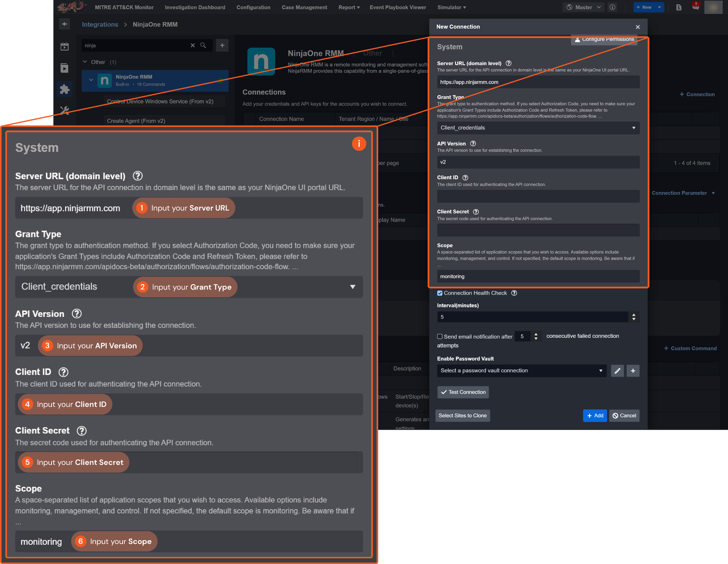Open the orange info icon in System panel
The width and height of the screenshot is (728, 564).
coord(359,144)
